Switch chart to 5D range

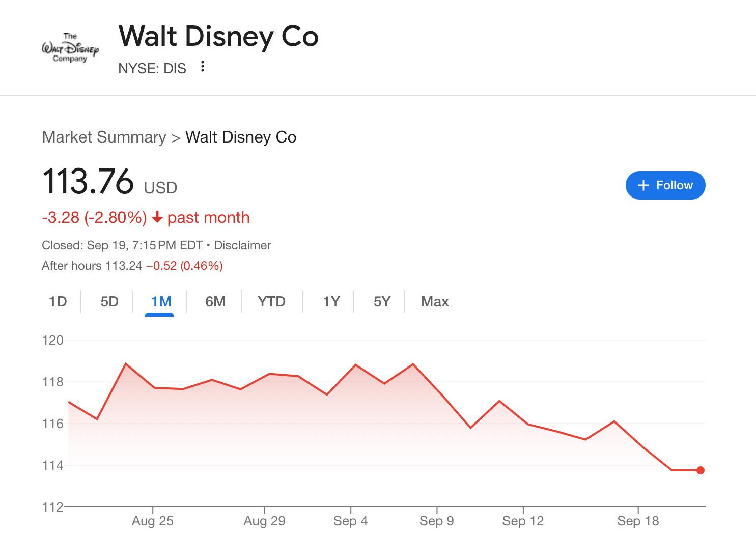point(109,302)
